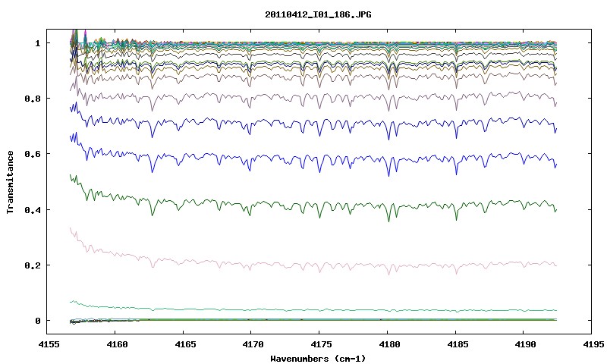Click the y-axis tick label 0.6
607x364 pixels.
coord(33,154)
